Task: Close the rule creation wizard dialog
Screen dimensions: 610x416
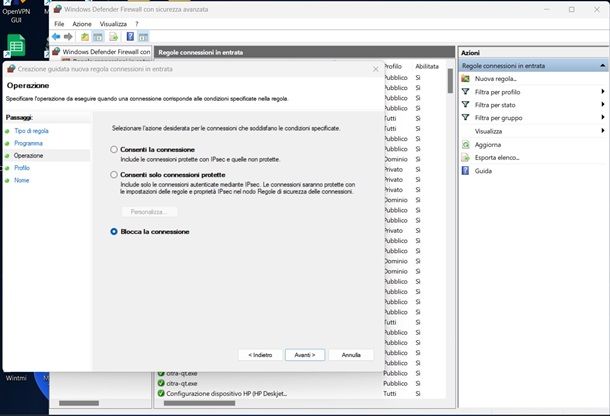Action: 375,69
